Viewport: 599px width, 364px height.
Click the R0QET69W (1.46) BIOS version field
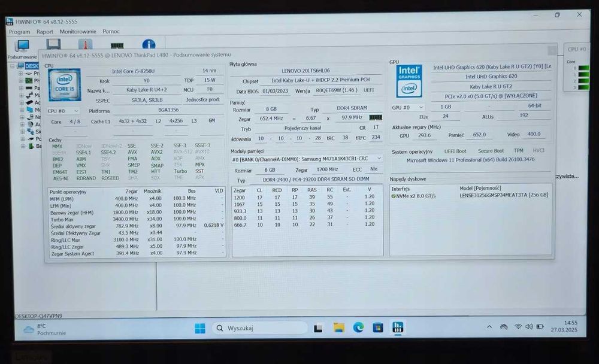pos(336,90)
